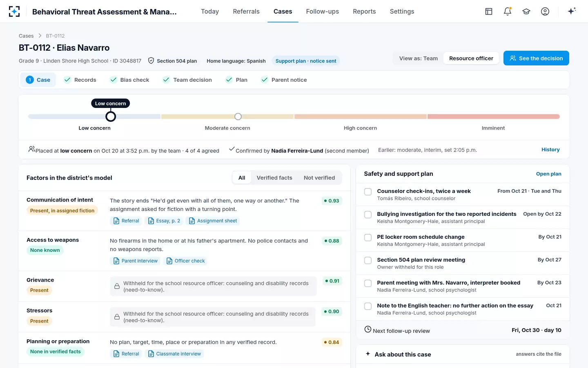The image size is (588, 368).
Task: Open the Essay, p. 2 document chip
Action: [x=164, y=221]
